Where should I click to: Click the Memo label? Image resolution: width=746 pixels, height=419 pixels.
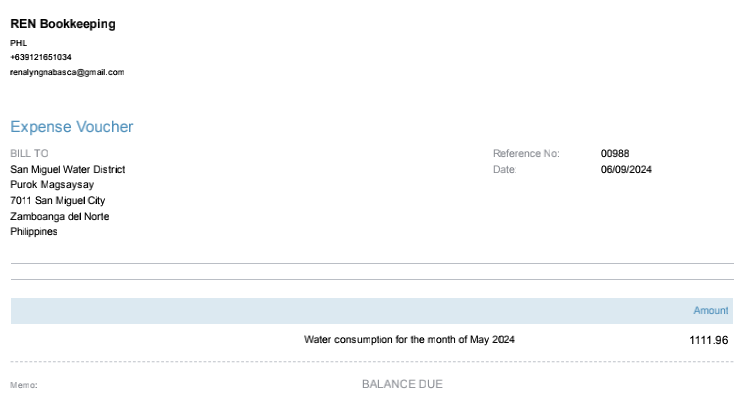pos(23,385)
